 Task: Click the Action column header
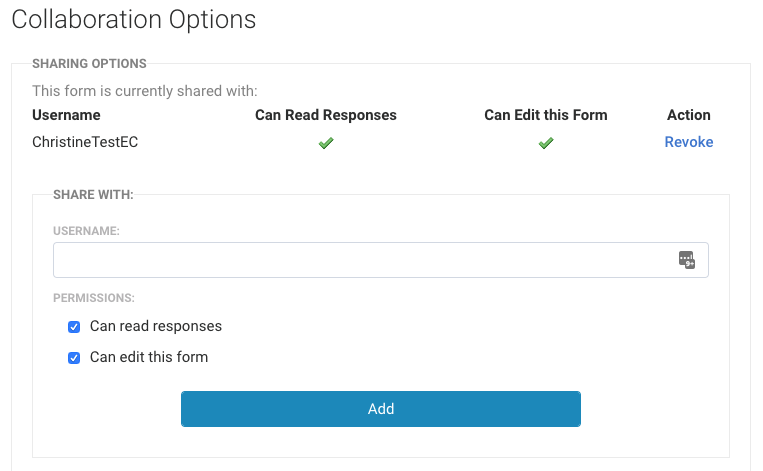(688, 115)
